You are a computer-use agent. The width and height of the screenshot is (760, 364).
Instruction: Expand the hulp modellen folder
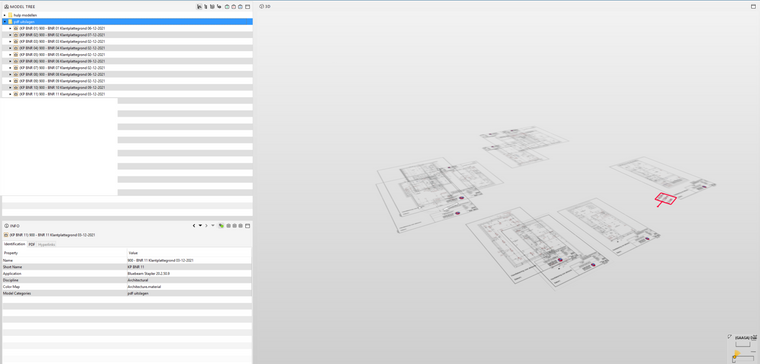(x=4, y=15)
